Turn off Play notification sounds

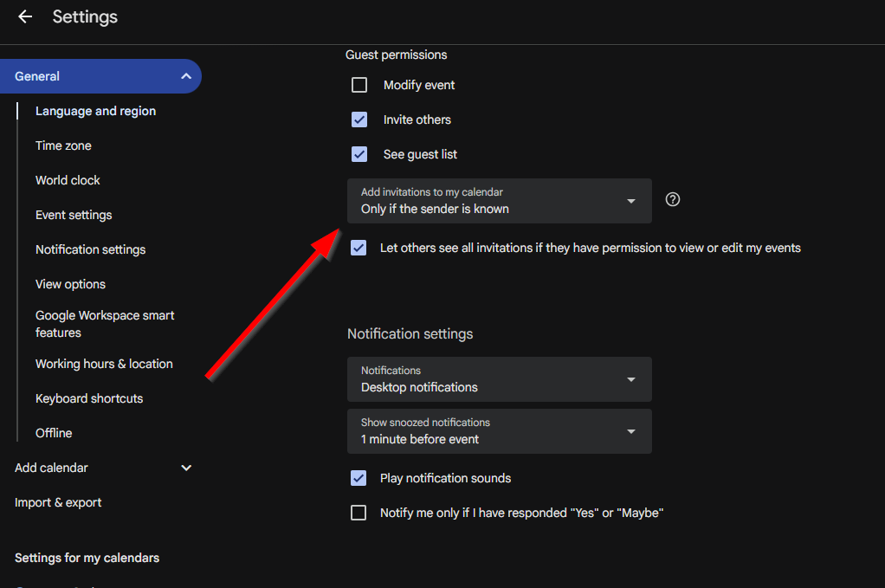359,478
